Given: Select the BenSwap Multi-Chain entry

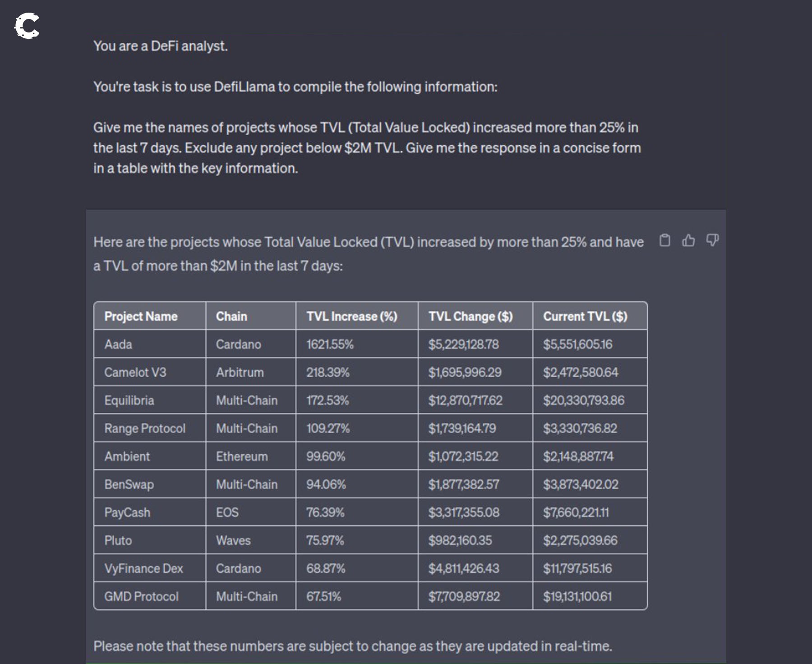Looking at the screenshot, I should click(247, 484).
